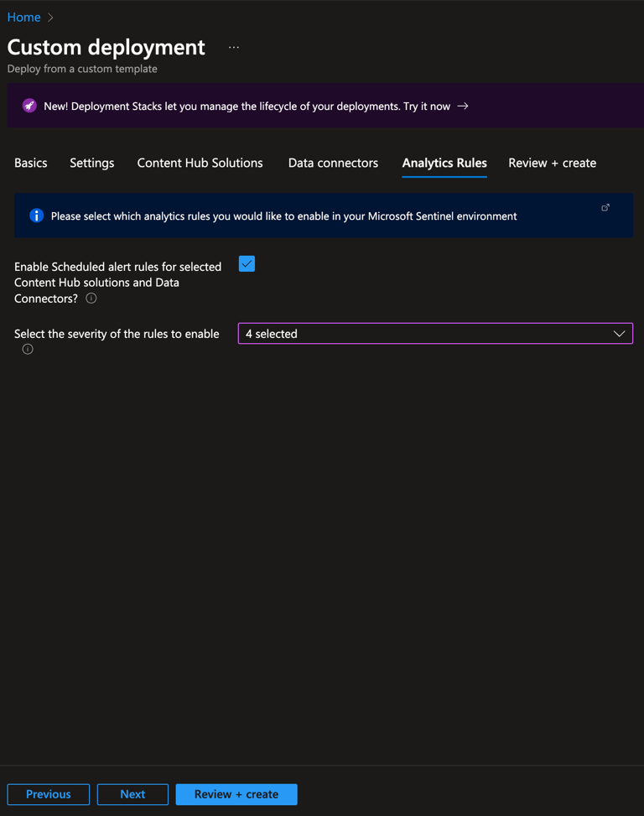Click info icon next to Connectors? label
Screen dimensions: 644x816
[91, 299]
